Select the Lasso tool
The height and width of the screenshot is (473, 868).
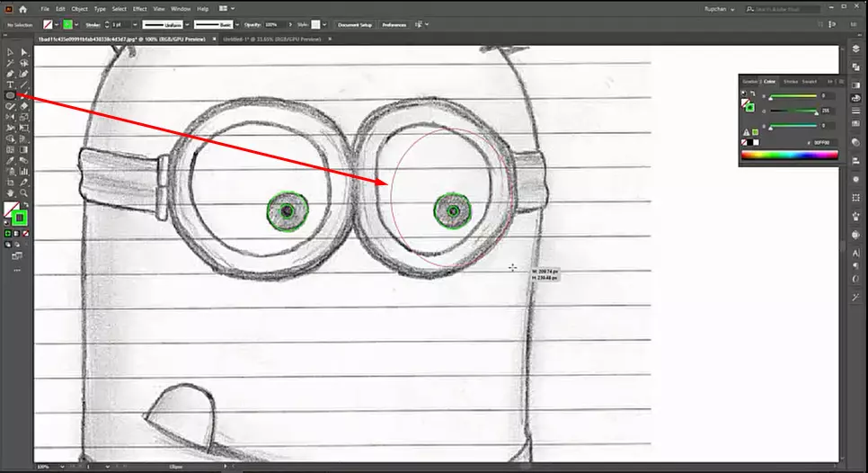pos(23,63)
